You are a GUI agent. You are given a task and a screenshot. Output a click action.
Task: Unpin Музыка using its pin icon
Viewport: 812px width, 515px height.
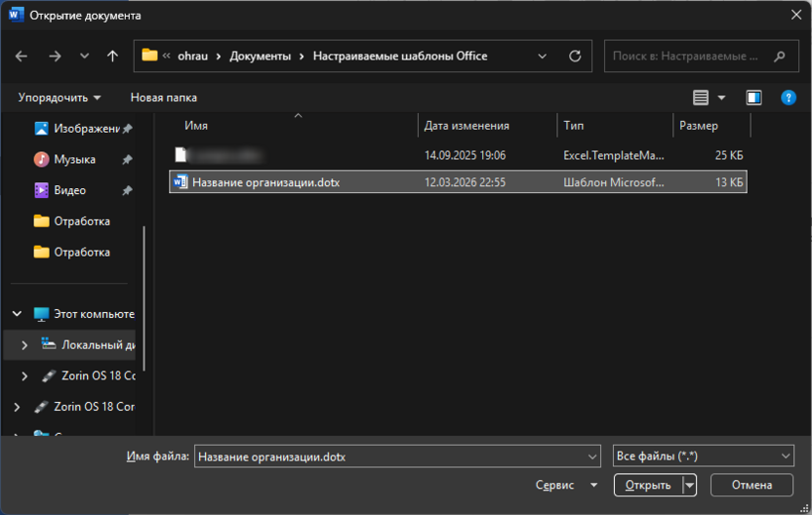click(x=127, y=160)
